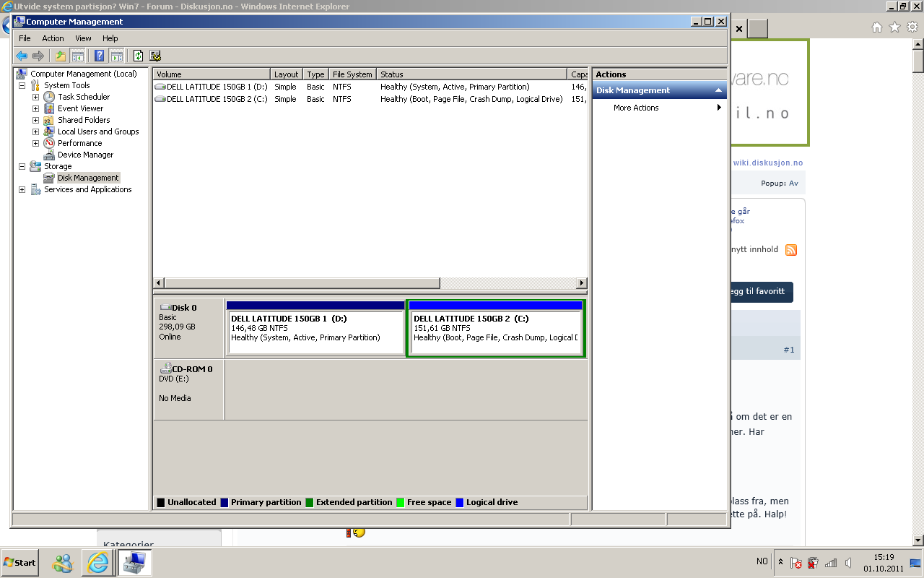924x578 pixels.
Task: Click the volume list left scroll arrow
Action: 160,283
